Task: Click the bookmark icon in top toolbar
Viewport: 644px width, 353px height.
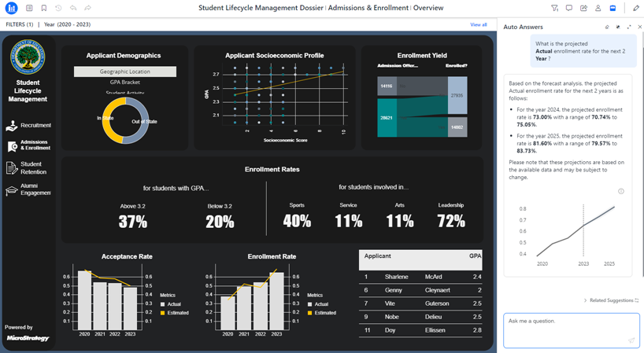Action: 43,8
